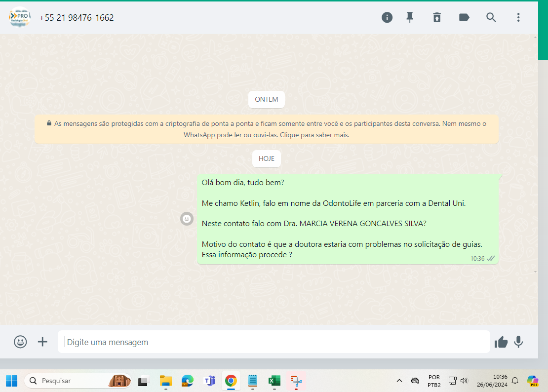Open Windows Start menu
This screenshot has width=548, height=392.
pyautogui.click(x=11, y=381)
